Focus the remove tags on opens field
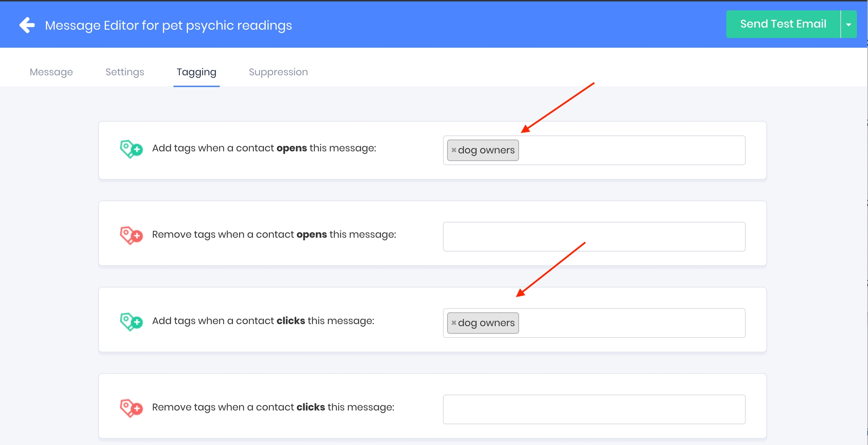 pos(594,237)
